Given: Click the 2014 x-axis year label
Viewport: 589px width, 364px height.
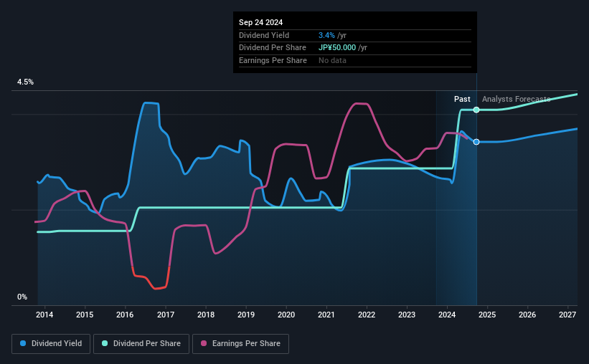Looking at the screenshot, I should (44, 315).
